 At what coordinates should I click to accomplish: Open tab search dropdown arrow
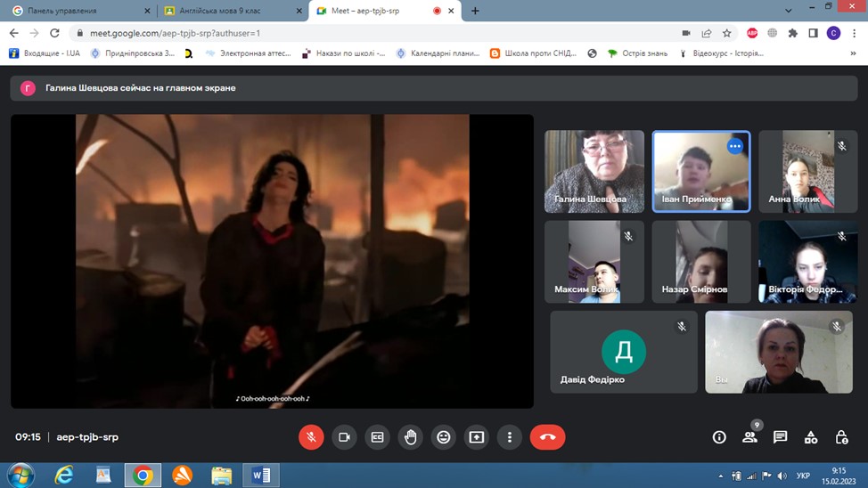(789, 11)
